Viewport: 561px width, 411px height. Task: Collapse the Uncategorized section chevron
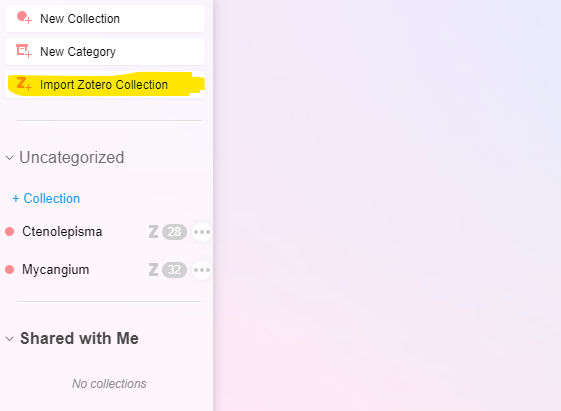pos(10,158)
